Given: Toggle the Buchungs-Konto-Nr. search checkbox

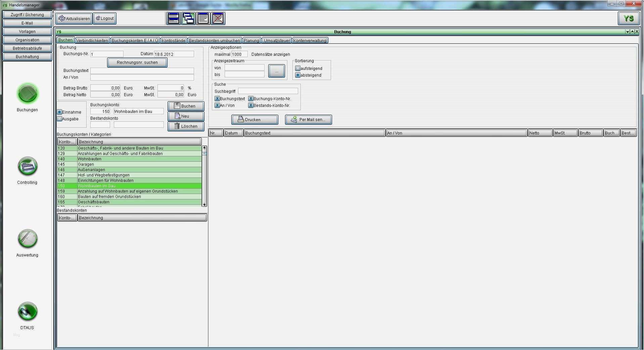Looking at the screenshot, I should tap(251, 99).
